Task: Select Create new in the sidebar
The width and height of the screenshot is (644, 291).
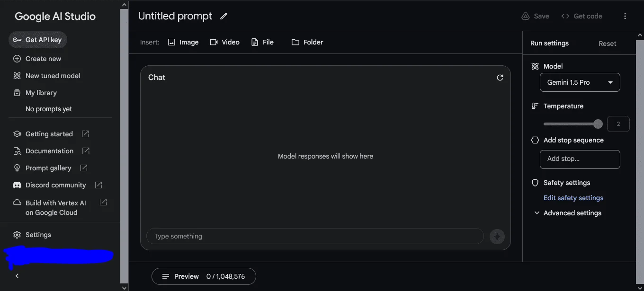Action: pos(43,59)
